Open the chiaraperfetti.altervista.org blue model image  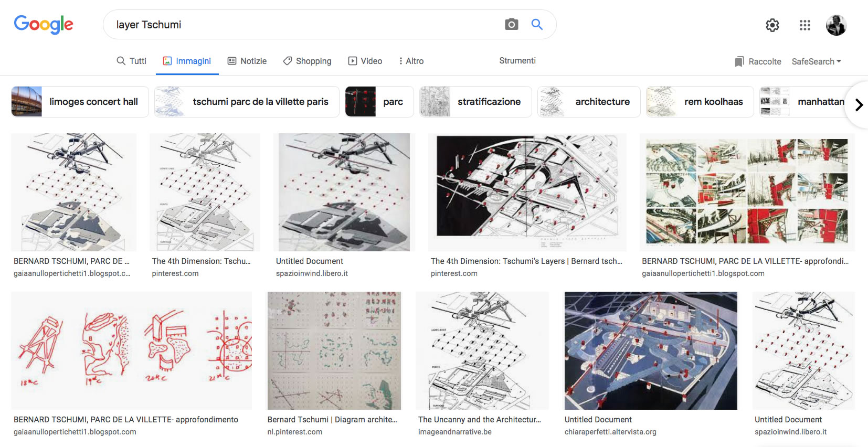pyautogui.click(x=651, y=350)
